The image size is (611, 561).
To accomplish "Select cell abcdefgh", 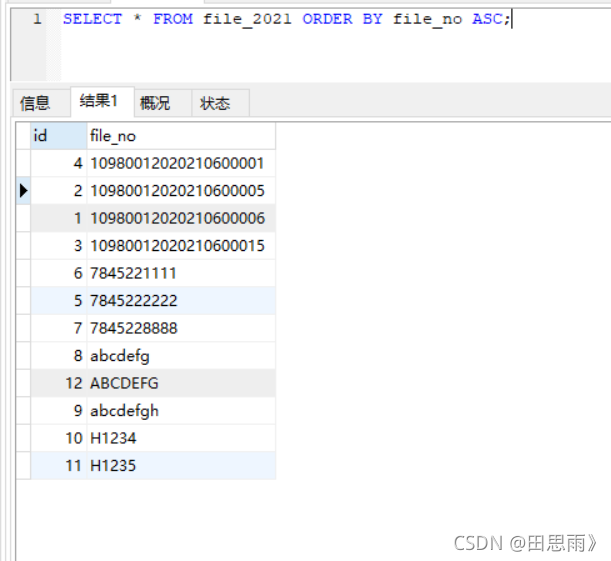I will (x=181, y=411).
